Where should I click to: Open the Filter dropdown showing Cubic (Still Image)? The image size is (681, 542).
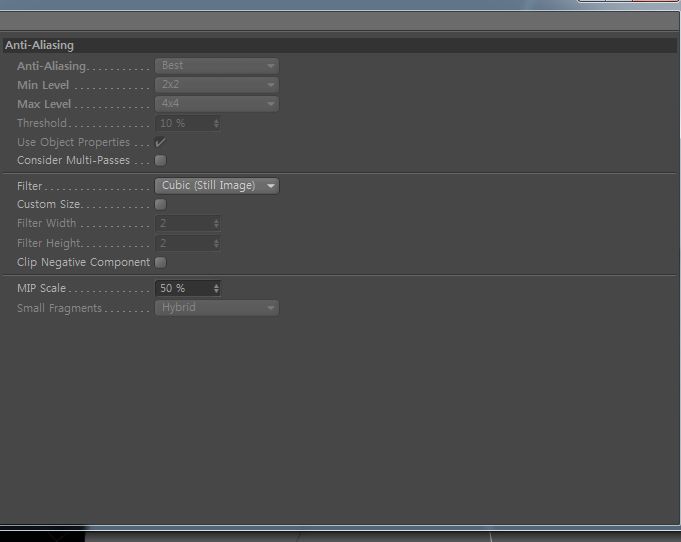pos(217,185)
